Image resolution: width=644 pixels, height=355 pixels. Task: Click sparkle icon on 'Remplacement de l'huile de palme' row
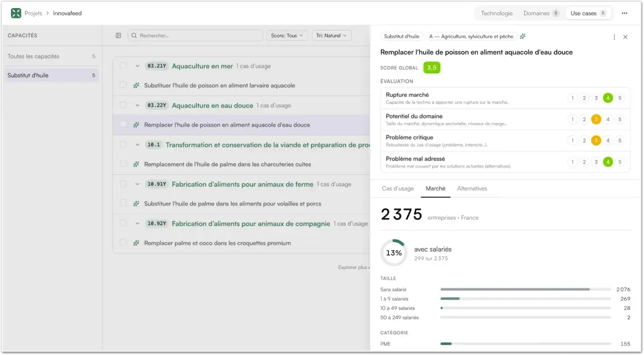click(136, 164)
